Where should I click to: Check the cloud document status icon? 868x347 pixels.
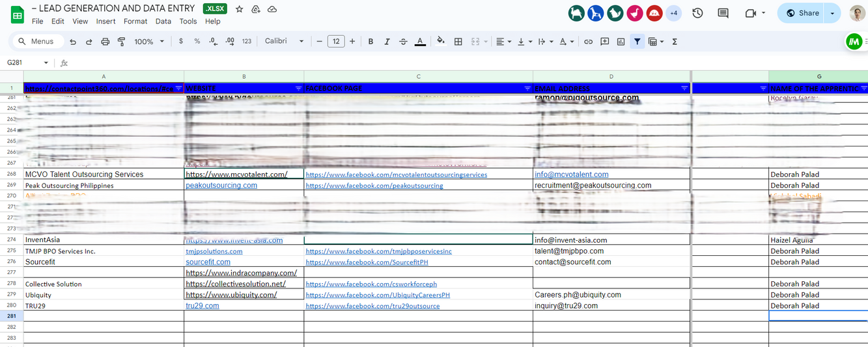[x=272, y=9]
